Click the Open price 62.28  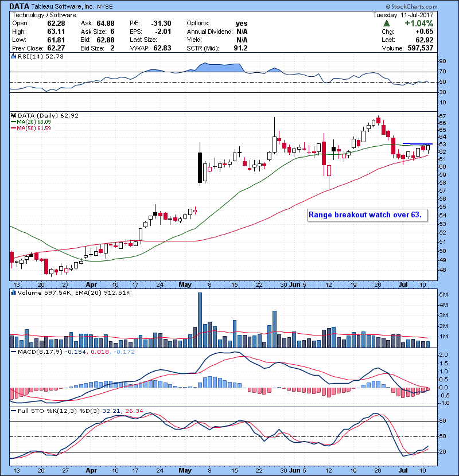pos(56,24)
